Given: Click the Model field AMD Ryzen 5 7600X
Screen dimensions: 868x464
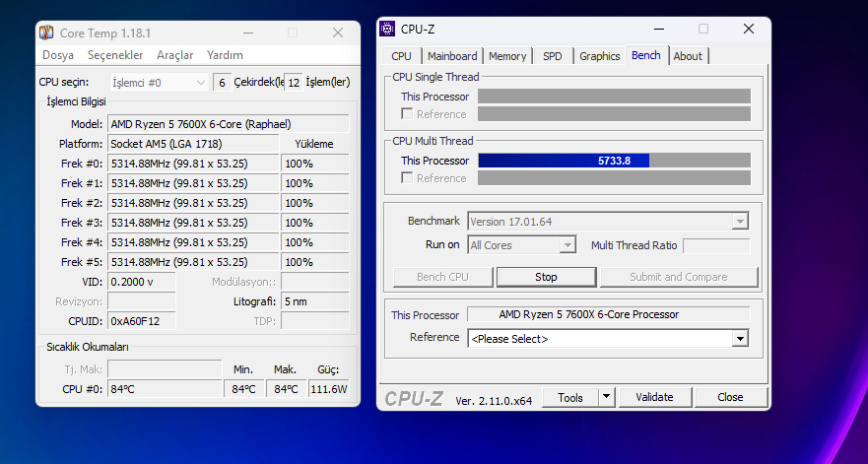Looking at the screenshot, I should tap(228, 124).
